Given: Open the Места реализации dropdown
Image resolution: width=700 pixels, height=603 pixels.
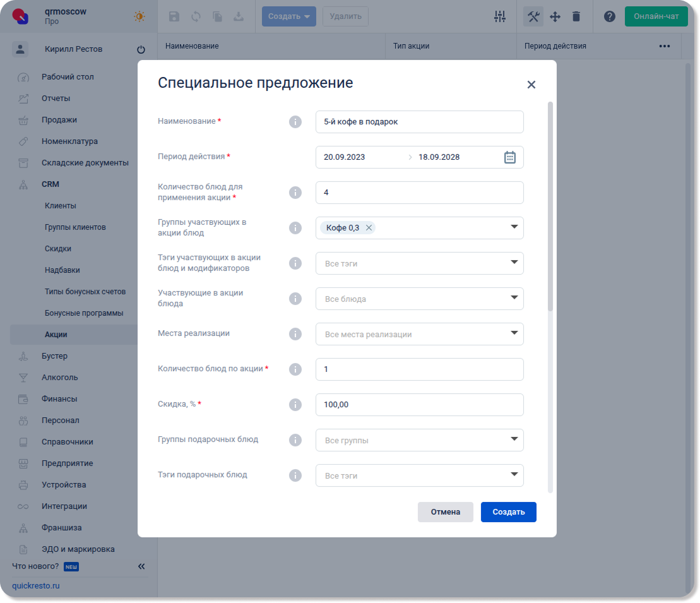Looking at the screenshot, I should (514, 333).
